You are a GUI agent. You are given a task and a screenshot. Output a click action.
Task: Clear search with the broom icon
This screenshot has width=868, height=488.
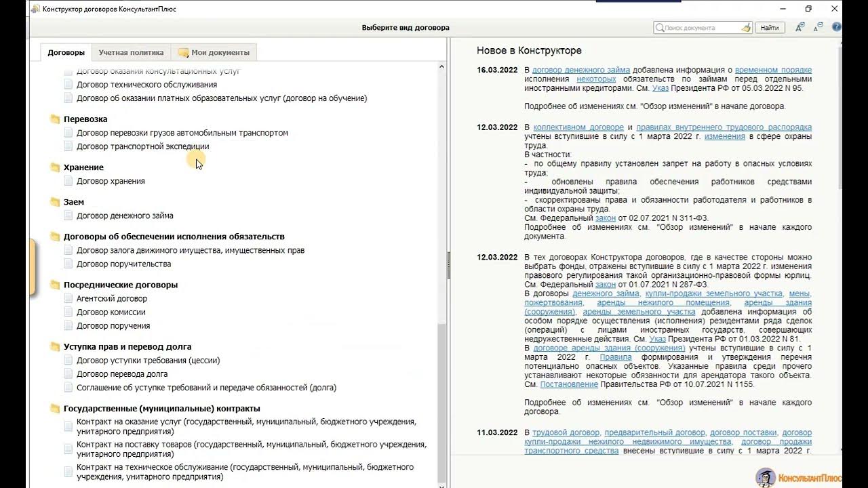click(746, 28)
